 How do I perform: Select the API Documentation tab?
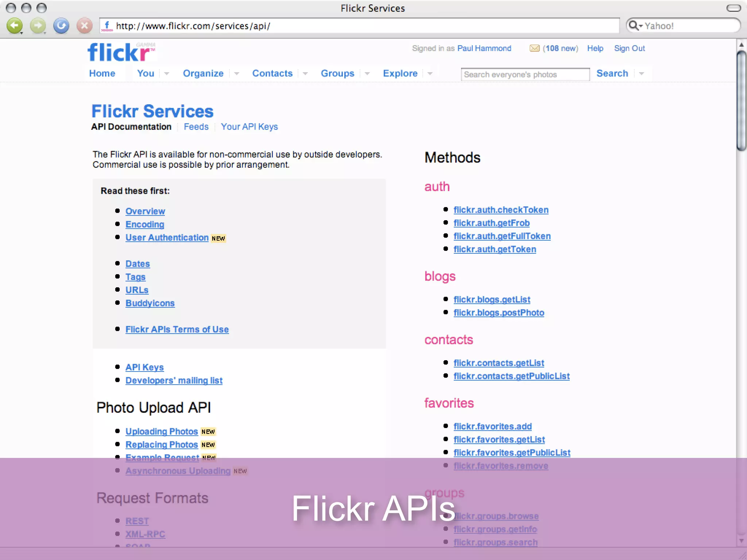(131, 127)
